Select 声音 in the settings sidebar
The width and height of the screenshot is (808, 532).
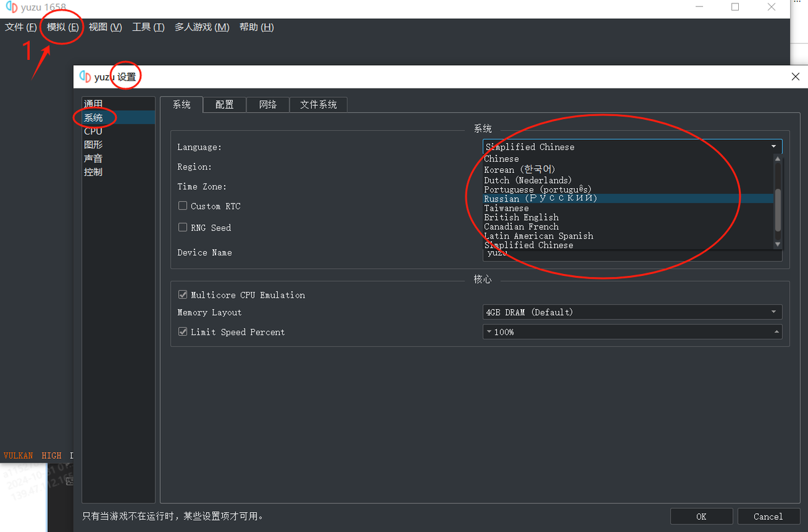118,158
